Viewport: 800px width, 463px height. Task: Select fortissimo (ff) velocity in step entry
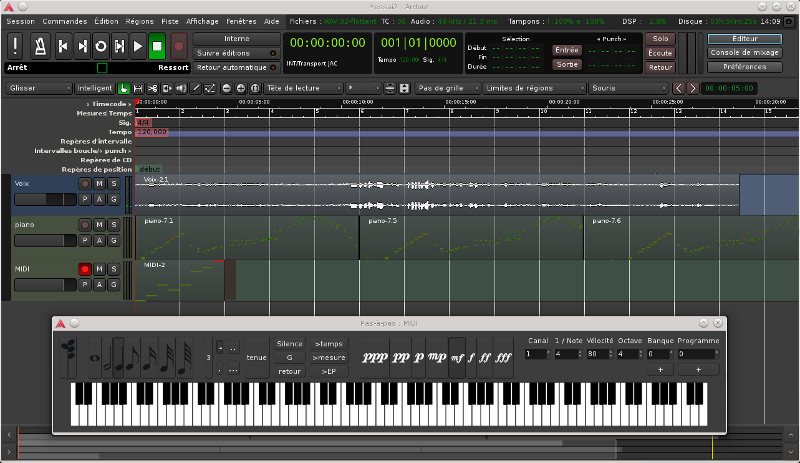pos(486,356)
